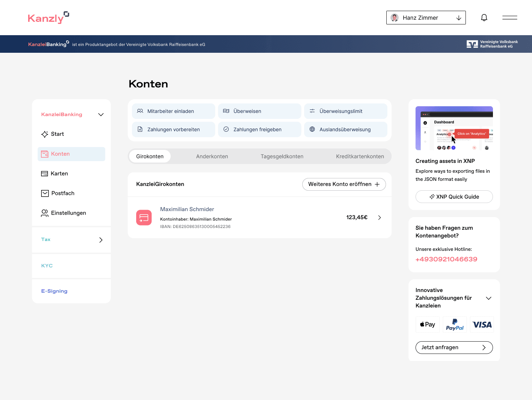Open the hamburger menu

coord(509,17)
